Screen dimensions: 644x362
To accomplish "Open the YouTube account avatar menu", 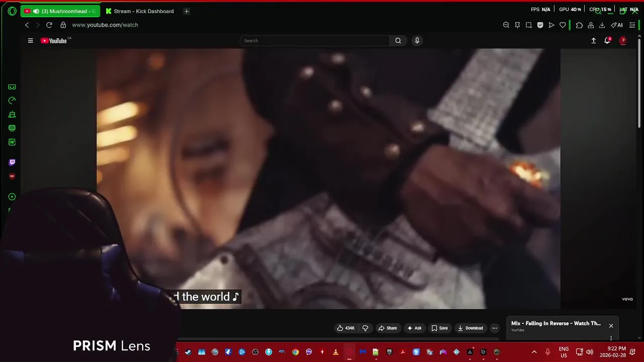I will click(623, 41).
